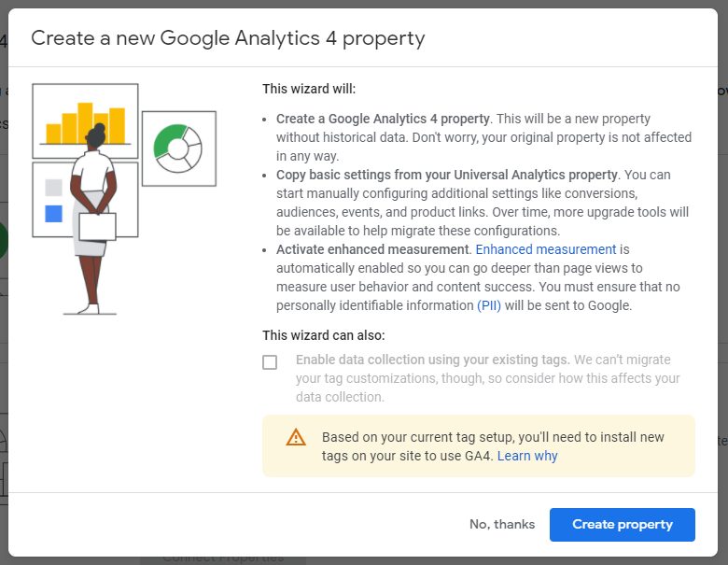Click the dialog title 'Create a new Google Analytics 4 property'
The image size is (728, 565).
click(x=228, y=38)
